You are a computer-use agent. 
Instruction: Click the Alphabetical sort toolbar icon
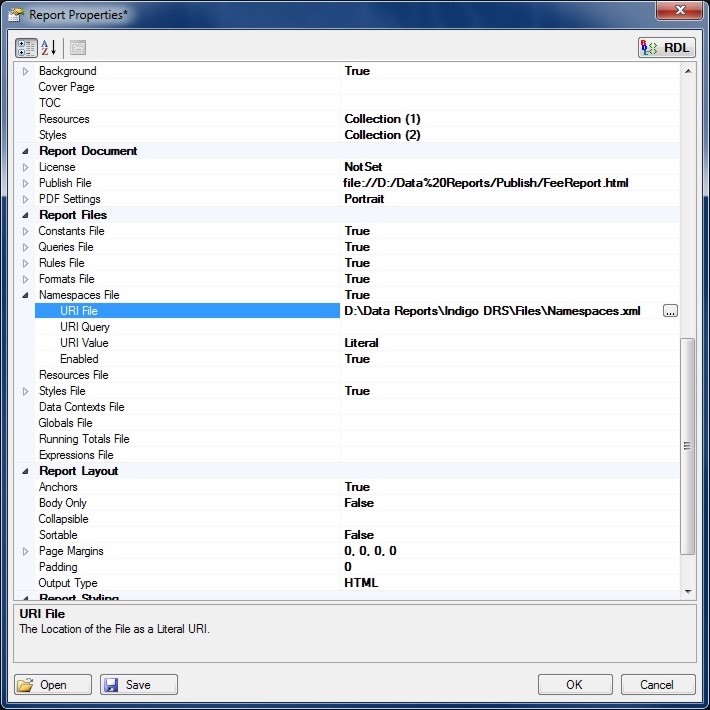[x=48, y=47]
